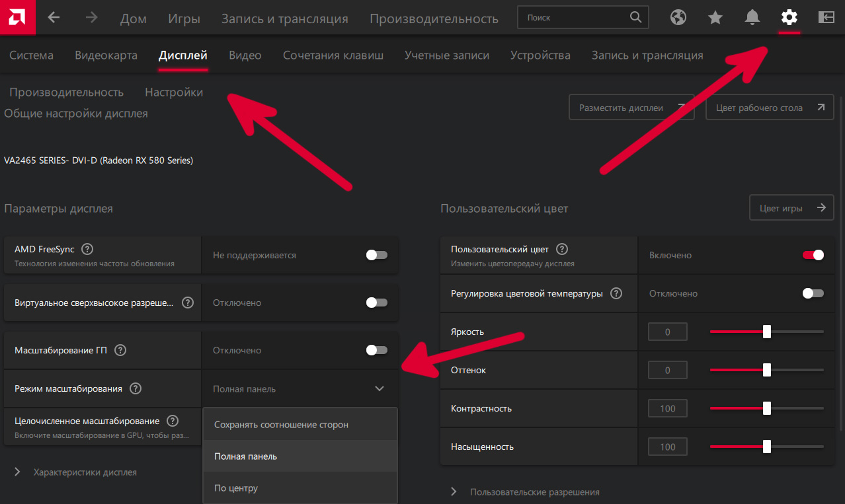The width and height of the screenshot is (845, 504).
Task: Go forward with the right arrow
Action: point(91,18)
